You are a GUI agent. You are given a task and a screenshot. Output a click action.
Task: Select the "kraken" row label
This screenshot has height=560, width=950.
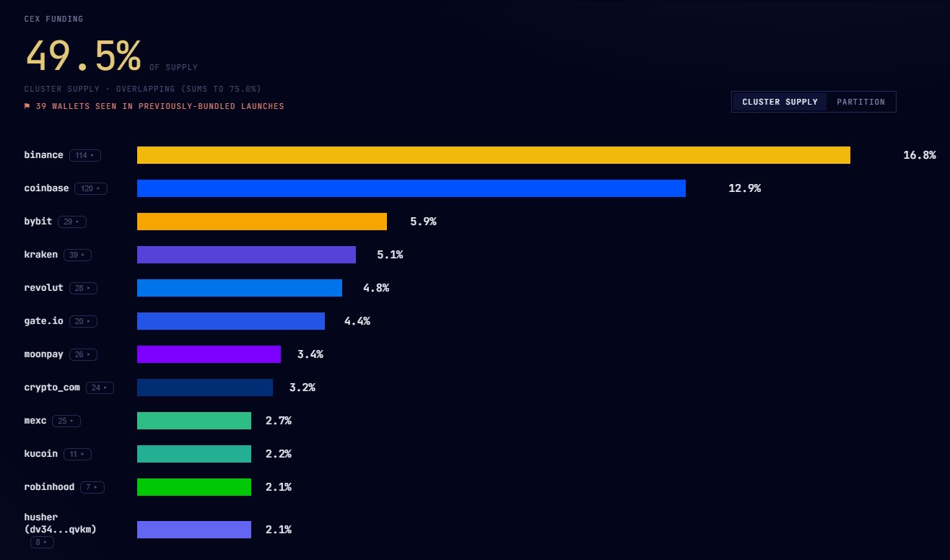click(x=40, y=255)
